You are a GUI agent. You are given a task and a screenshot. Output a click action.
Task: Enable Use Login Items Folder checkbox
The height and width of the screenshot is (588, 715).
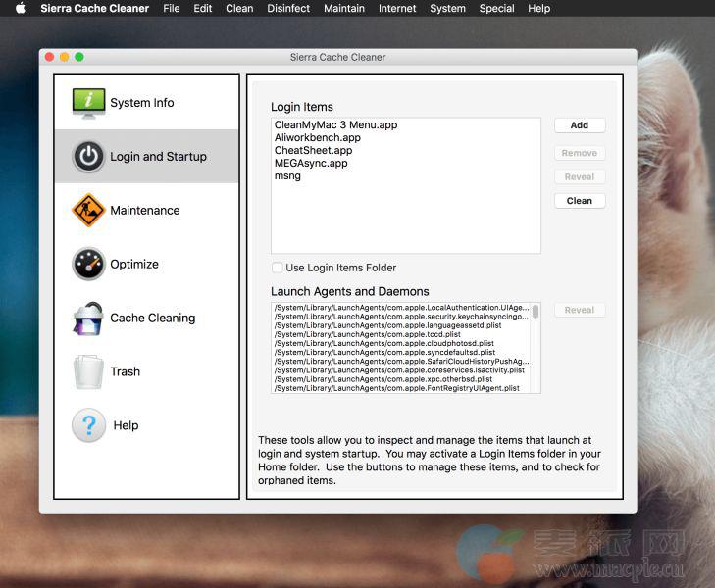(278, 268)
